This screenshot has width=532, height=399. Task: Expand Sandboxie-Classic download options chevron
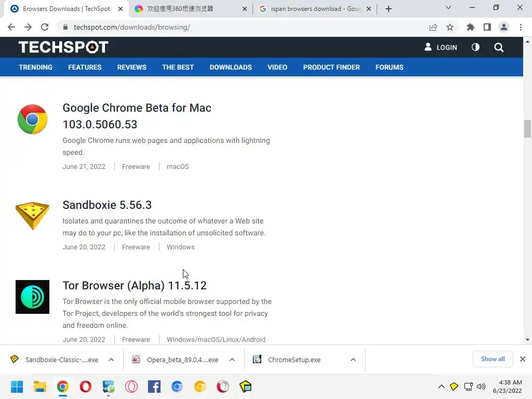tap(111, 360)
